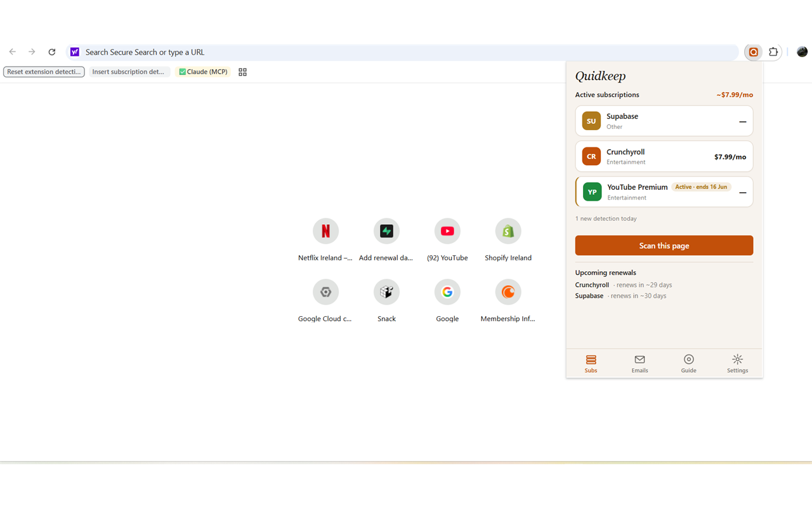Click the Quidkeep logo title
The height and width of the screenshot is (508, 812).
tap(600, 76)
